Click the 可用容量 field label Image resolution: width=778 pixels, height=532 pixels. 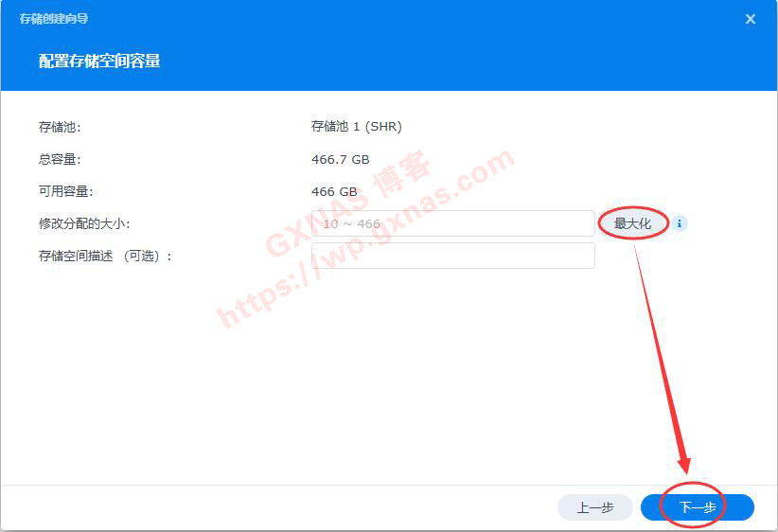tap(65, 191)
